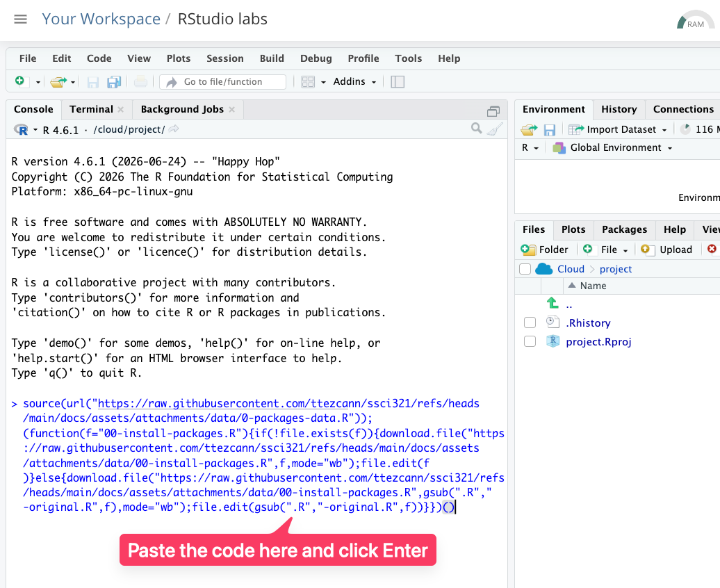
Task: Click the Save document icon
Action: click(x=93, y=82)
